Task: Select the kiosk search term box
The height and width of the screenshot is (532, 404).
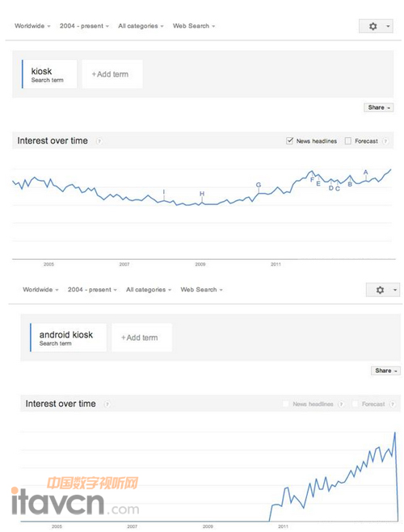Action: click(x=49, y=74)
